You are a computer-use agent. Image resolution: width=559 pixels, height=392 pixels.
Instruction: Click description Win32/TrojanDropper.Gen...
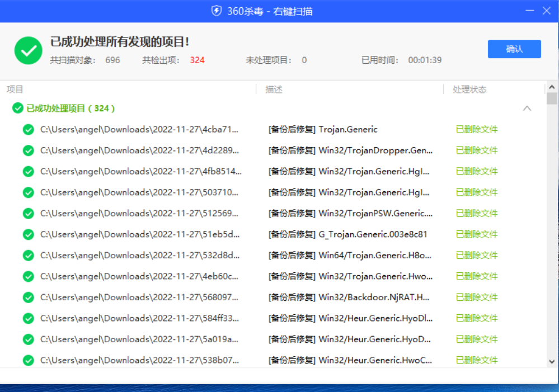pos(350,150)
